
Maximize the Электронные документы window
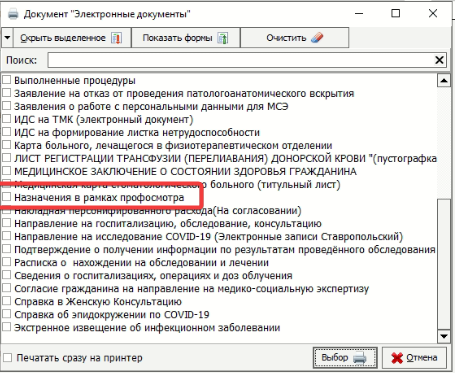tap(395, 13)
